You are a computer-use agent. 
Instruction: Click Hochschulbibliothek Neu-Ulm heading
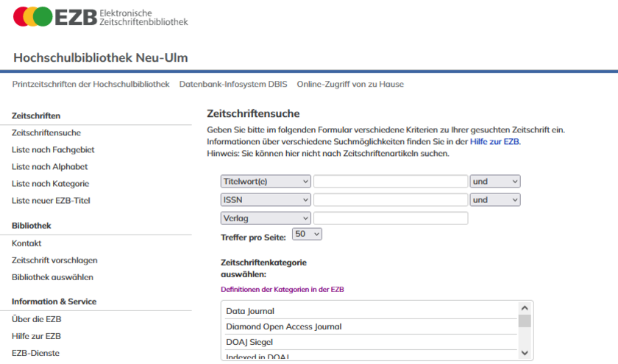101,58
